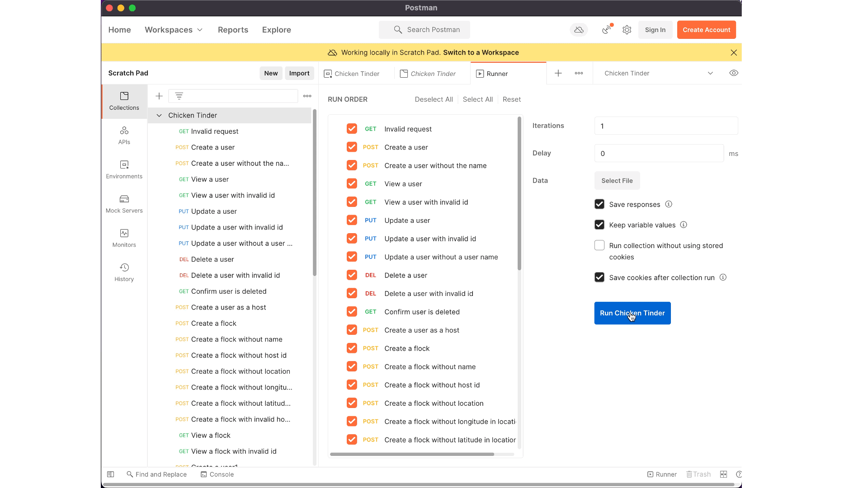Image resolution: width=868 pixels, height=488 pixels.
Task: Click the Run Chicken Tinder button
Action: pos(632,313)
